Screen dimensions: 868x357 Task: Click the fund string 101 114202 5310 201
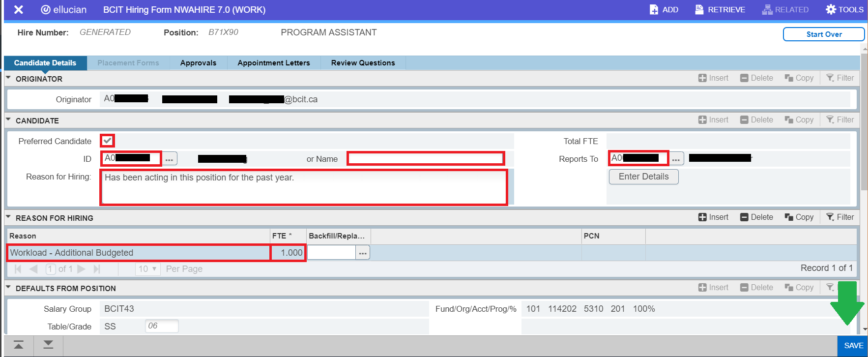coord(576,309)
